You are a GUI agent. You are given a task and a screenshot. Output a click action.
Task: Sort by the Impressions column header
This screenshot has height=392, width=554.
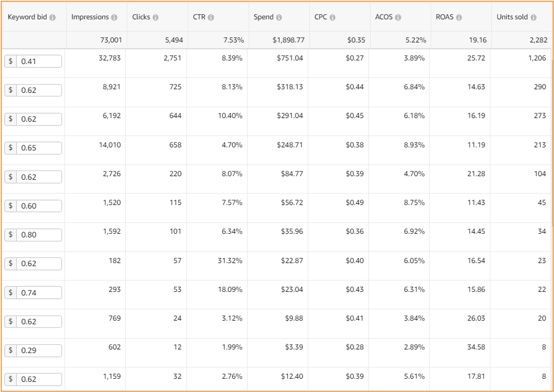pyautogui.click(x=90, y=17)
